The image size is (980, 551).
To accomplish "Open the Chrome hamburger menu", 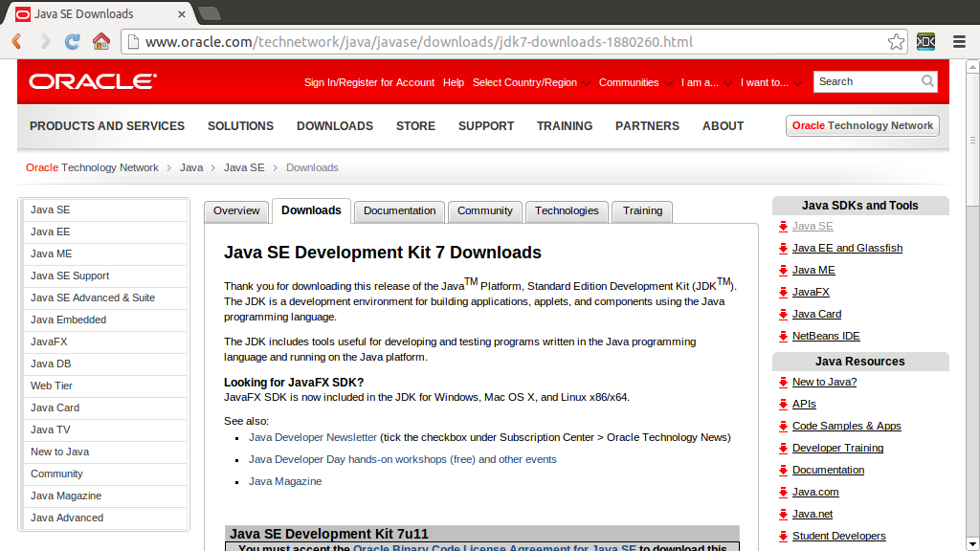I will 959,42.
